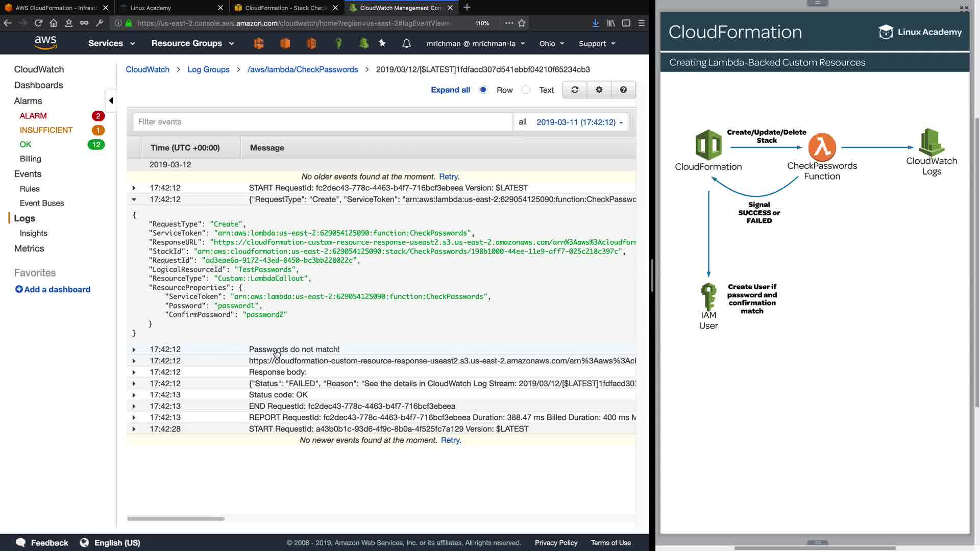Click the pin shortcut icon in navbar

(382, 43)
